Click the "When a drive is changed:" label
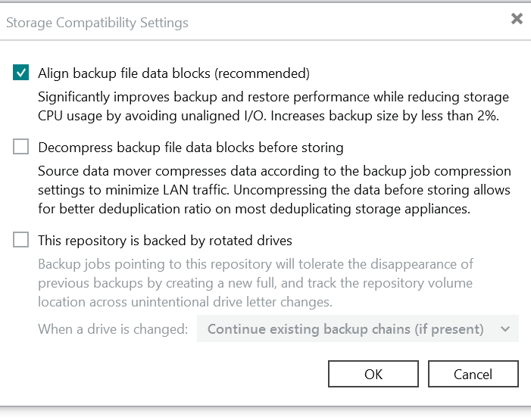The height and width of the screenshot is (420, 531). [113, 329]
